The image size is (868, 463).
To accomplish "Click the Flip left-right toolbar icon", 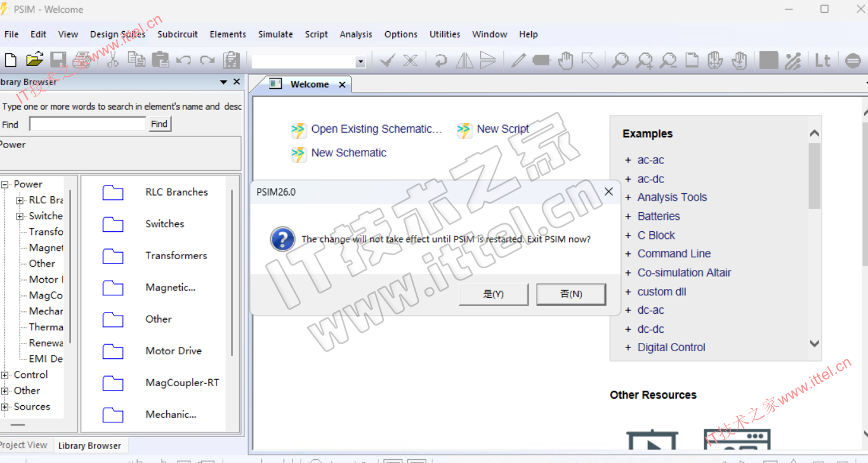I will coord(464,61).
